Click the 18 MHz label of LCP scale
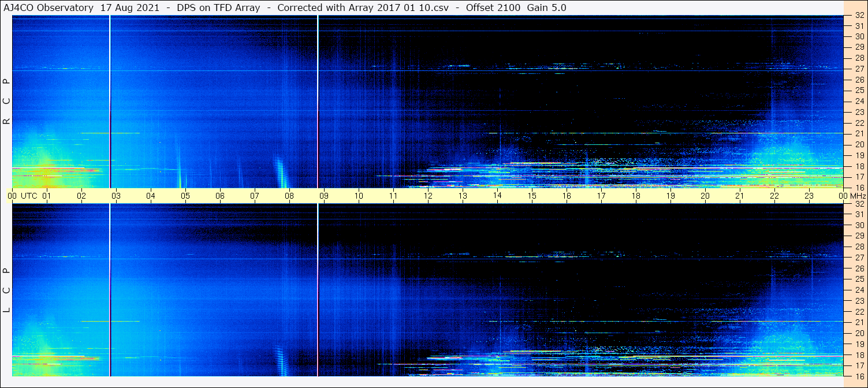This screenshot has width=868, height=388. point(859,355)
